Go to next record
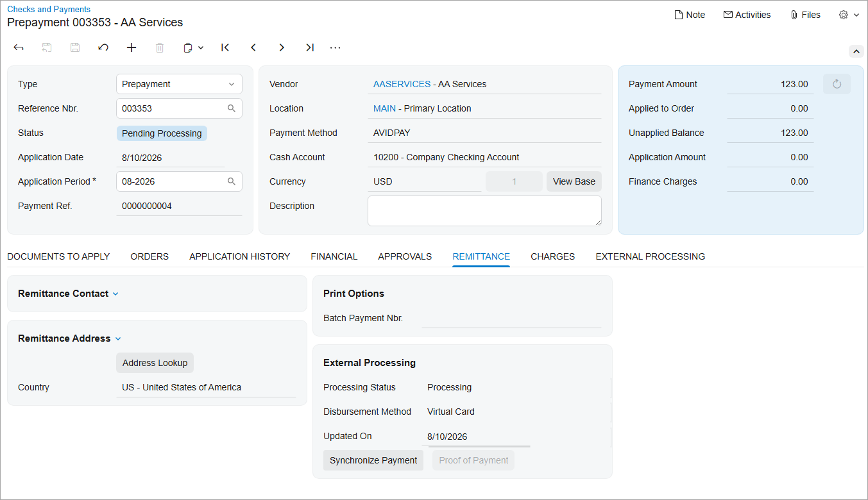Viewport: 868px width, 500px height. click(x=282, y=47)
